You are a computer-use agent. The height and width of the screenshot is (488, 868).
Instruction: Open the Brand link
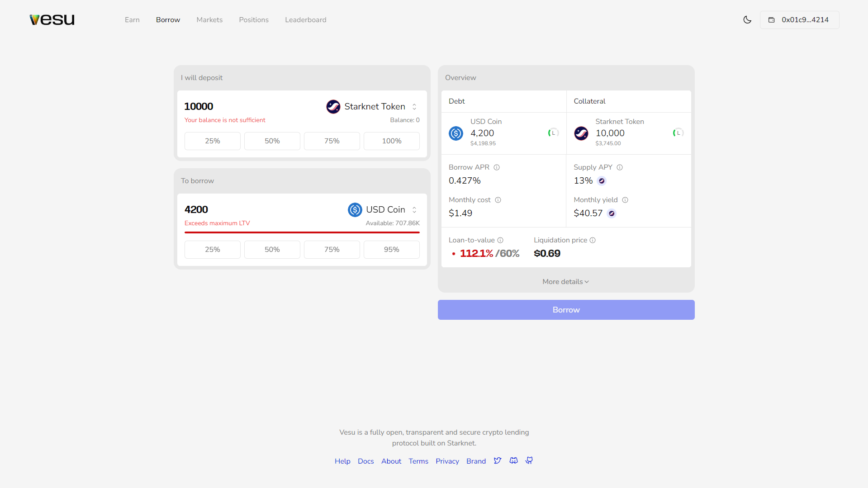476,461
